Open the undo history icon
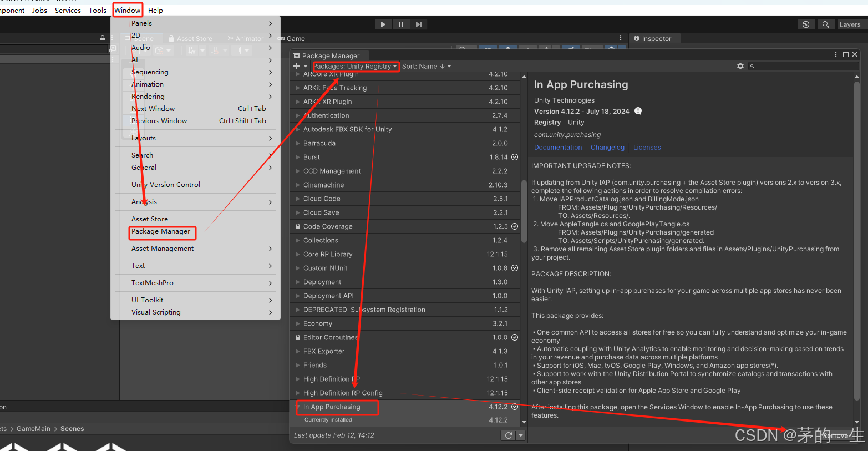This screenshot has width=868, height=451. click(806, 24)
